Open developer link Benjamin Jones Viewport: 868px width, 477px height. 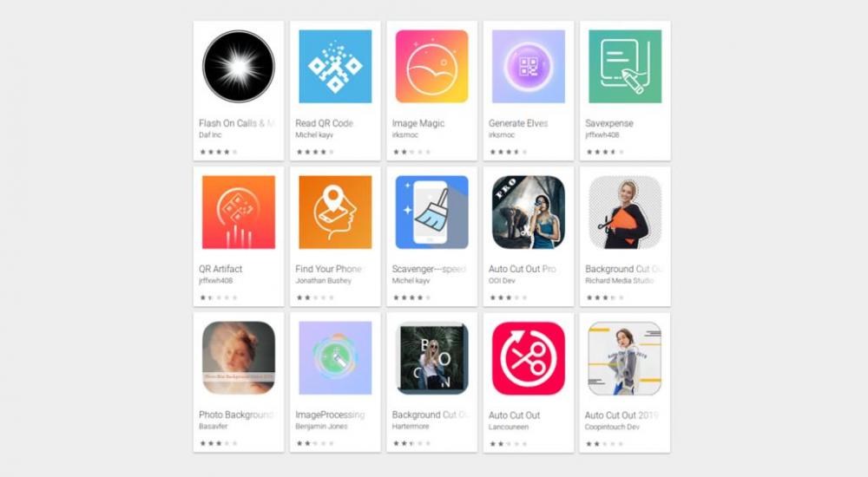coord(321,426)
